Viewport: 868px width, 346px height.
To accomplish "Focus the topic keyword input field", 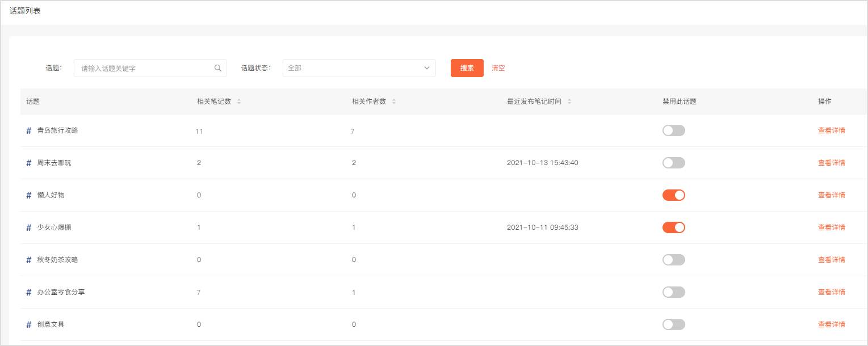I will pos(145,68).
